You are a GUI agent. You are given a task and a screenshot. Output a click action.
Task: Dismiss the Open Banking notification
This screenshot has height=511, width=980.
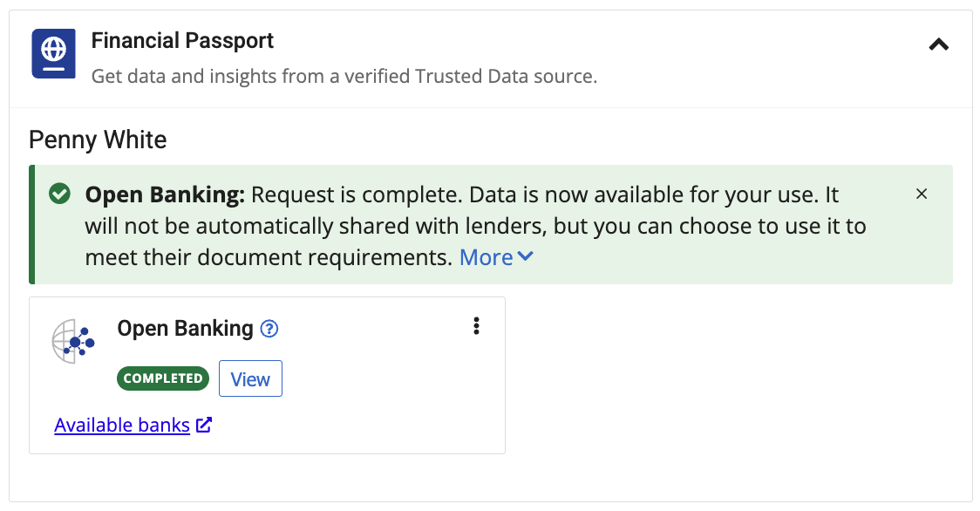tap(922, 194)
